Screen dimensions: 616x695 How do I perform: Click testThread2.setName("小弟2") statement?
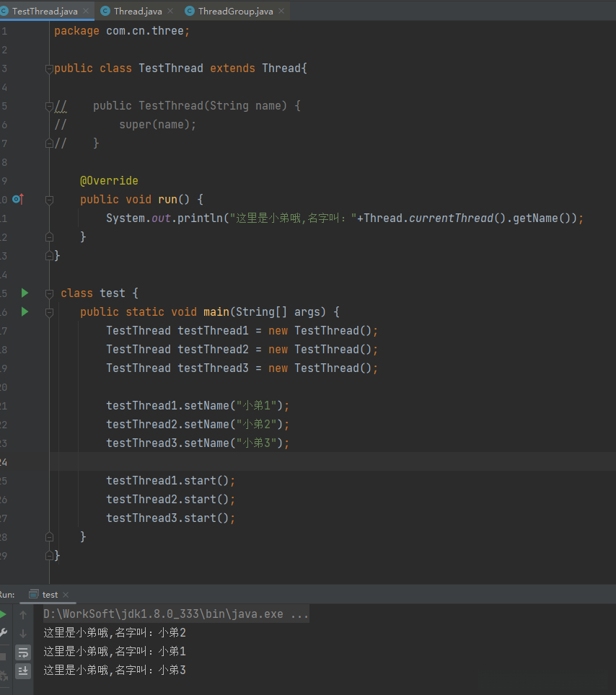click(x=198, y=424)
